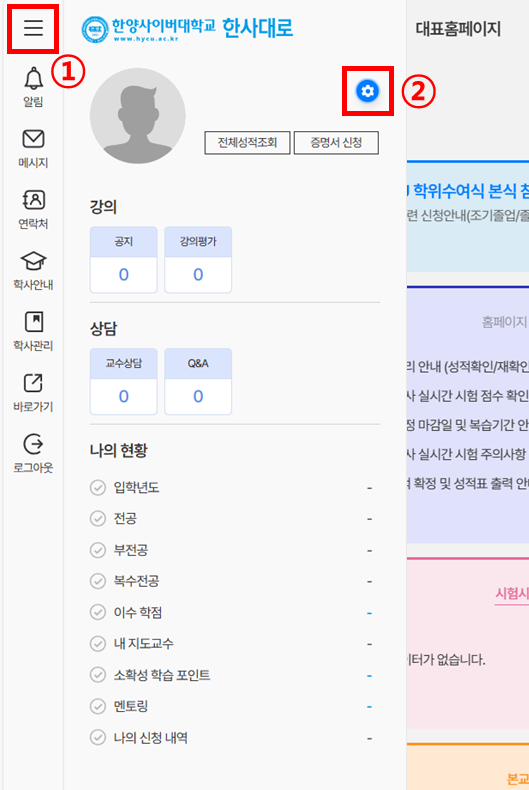529x790 pixels.
Task: Click 소확성 학습 포인트 row
Action: (x=231, y=675)
